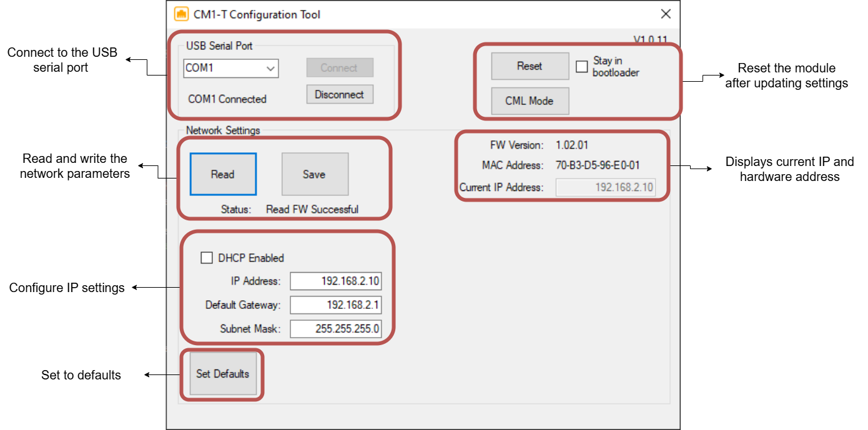Click the FW Version value 1.02.01
The width and height of the screenshot is (868, 430).
572,145
